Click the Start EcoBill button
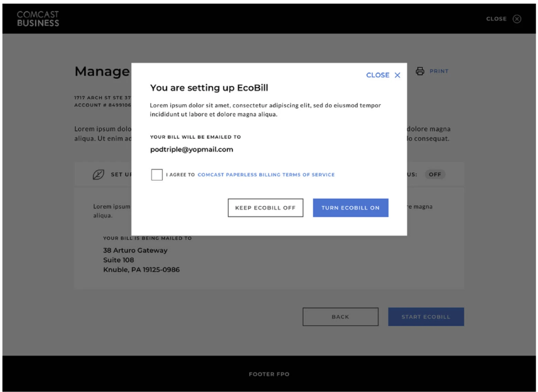 pos(425,316)
